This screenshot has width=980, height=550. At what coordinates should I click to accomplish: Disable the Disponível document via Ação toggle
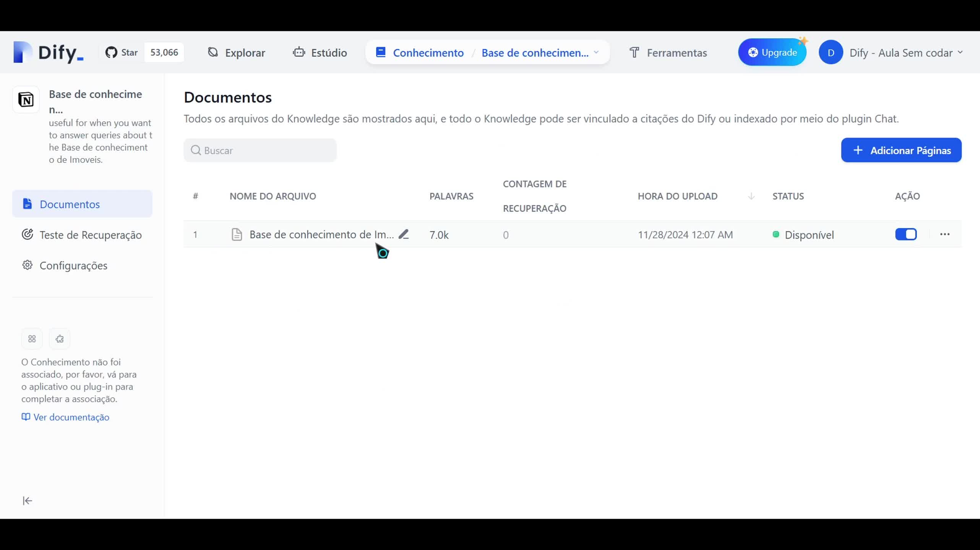click(x=905, y=235)
